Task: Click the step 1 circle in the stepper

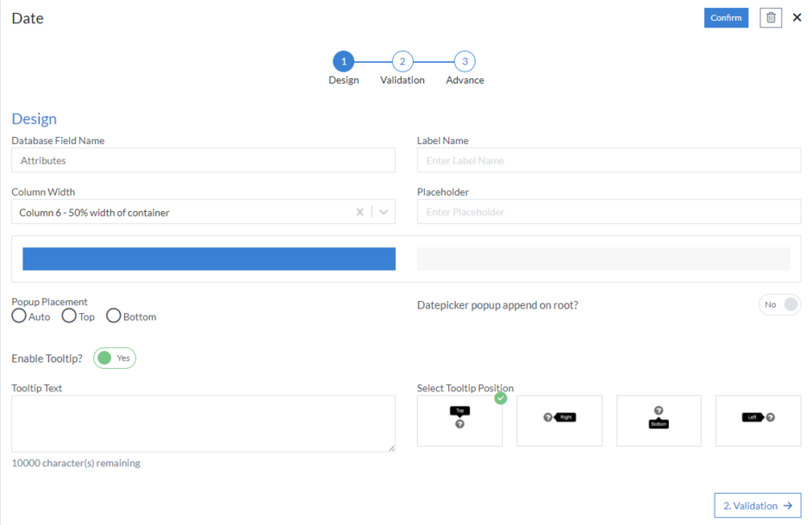Action: tap(343, 61)
